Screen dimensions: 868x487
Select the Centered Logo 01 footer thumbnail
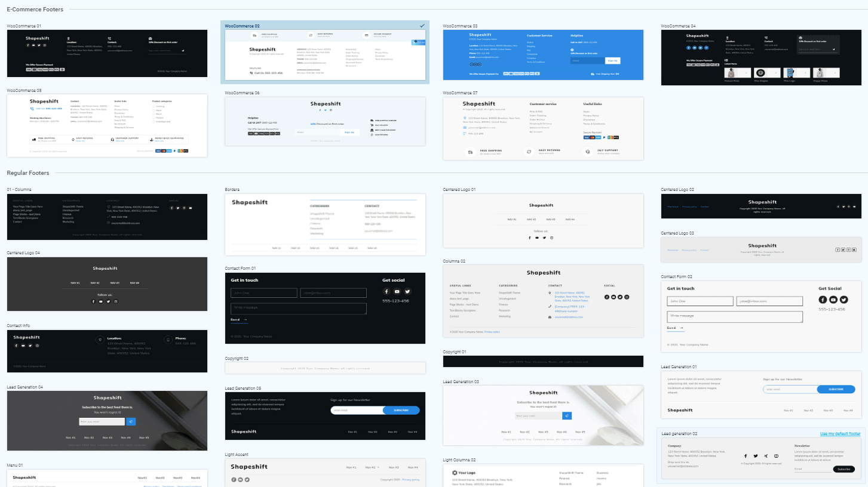tap(543, 220)
